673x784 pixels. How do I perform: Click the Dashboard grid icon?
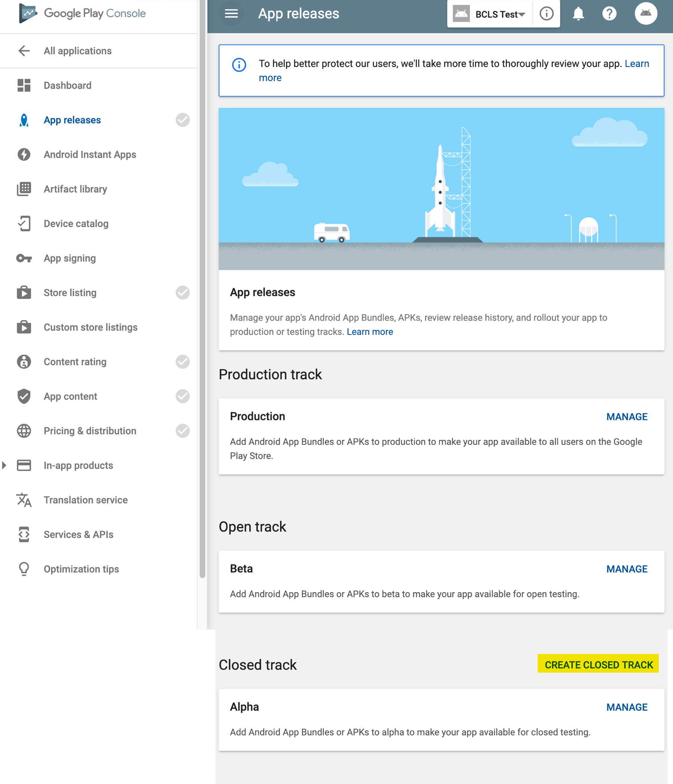coord(24,85)
